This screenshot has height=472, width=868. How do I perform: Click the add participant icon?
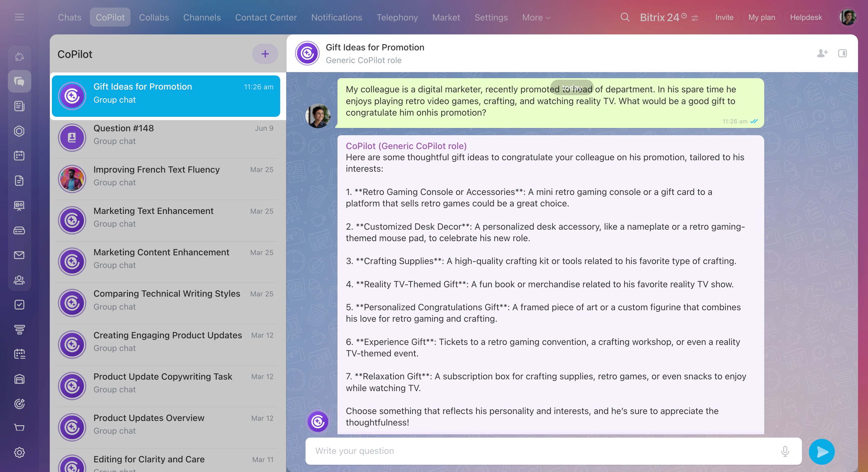click(x=822, y=53)
